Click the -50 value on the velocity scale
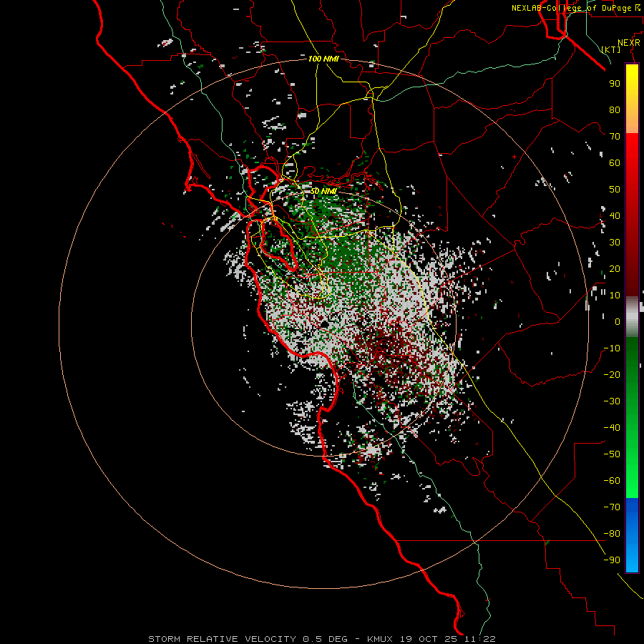The image size is (644, 644). pos(612,454)
